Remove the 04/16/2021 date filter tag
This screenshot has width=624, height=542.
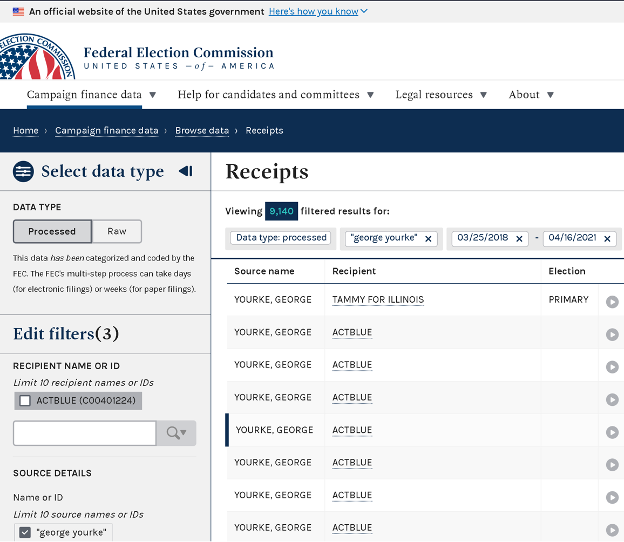click(607, 239)
